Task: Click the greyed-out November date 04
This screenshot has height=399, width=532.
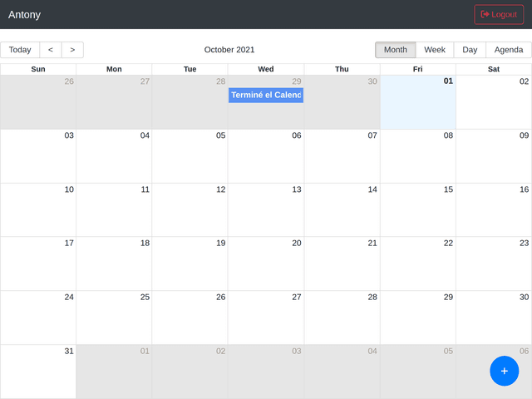Action: point(372,351)
